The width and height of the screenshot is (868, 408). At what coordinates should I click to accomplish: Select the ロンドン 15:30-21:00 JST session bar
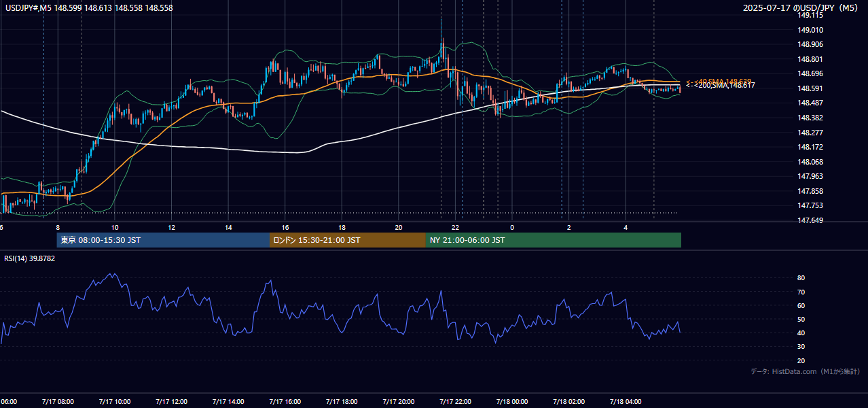coord(348,240)
